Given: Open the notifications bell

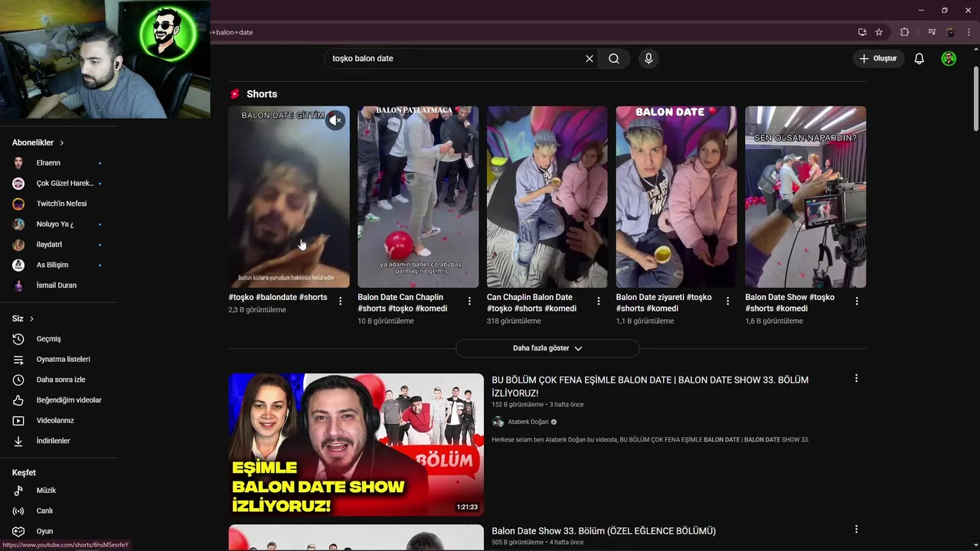Looking at the screenshot, I should pyautogui.click(x=920, y=58).
